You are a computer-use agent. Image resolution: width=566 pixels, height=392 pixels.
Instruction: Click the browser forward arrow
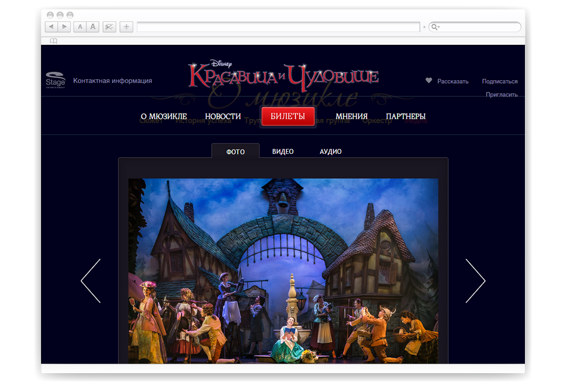[64, 27]
